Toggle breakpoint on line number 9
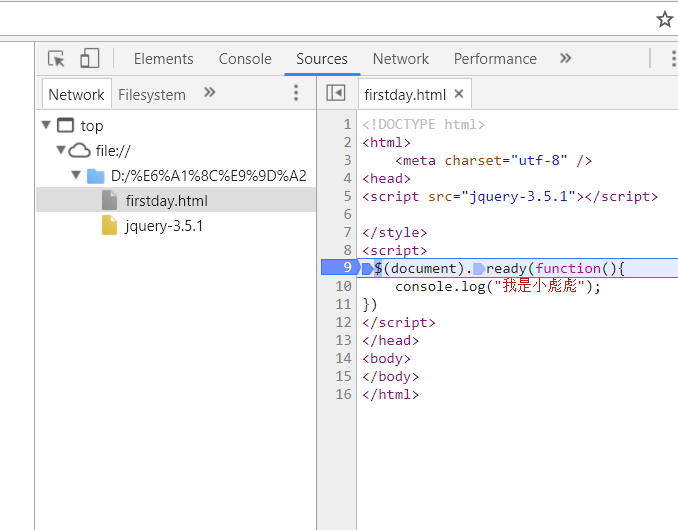 click(x=347, y=267)
